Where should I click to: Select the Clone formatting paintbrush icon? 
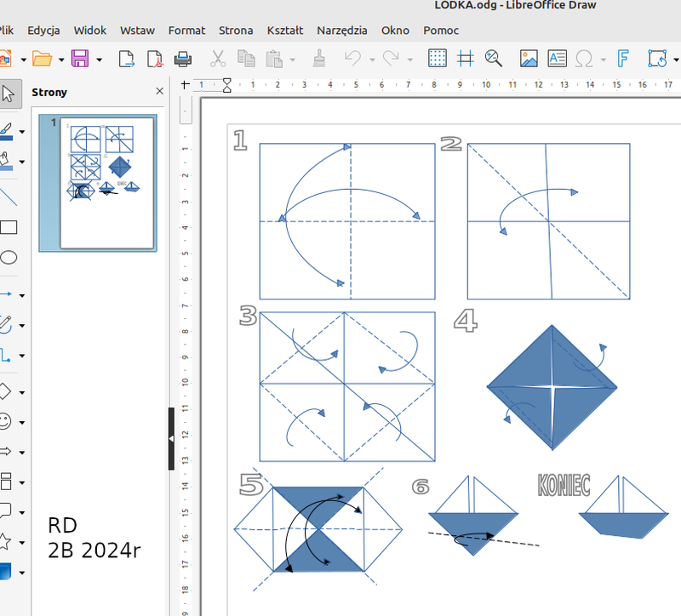(319, 59)
